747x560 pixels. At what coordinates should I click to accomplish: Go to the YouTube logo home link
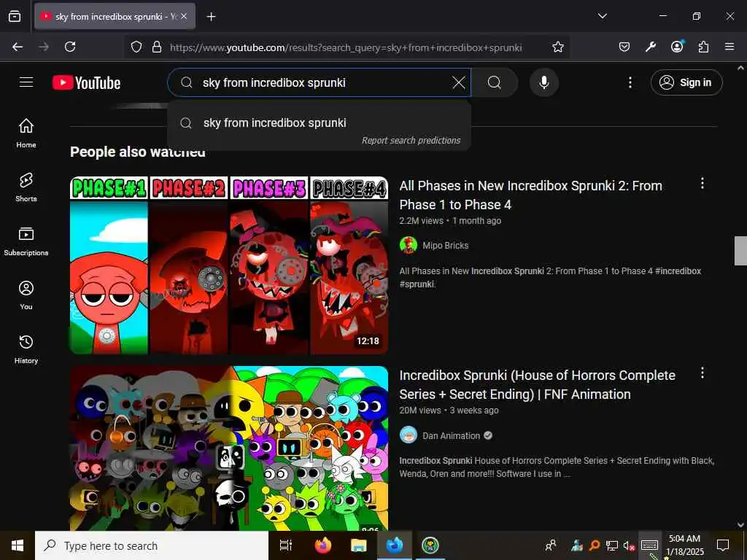86,83
